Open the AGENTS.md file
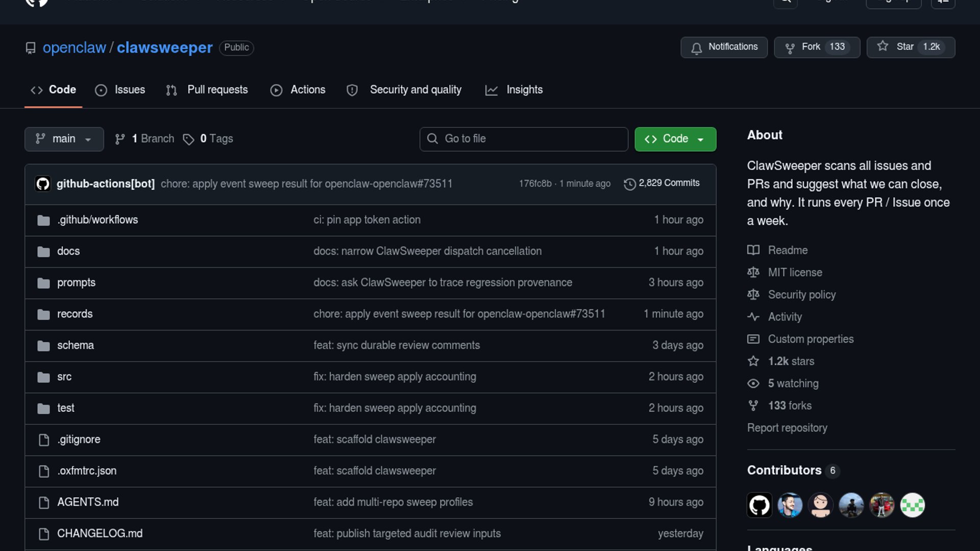This screenshot has width=980, height=551. pos(88,502)
